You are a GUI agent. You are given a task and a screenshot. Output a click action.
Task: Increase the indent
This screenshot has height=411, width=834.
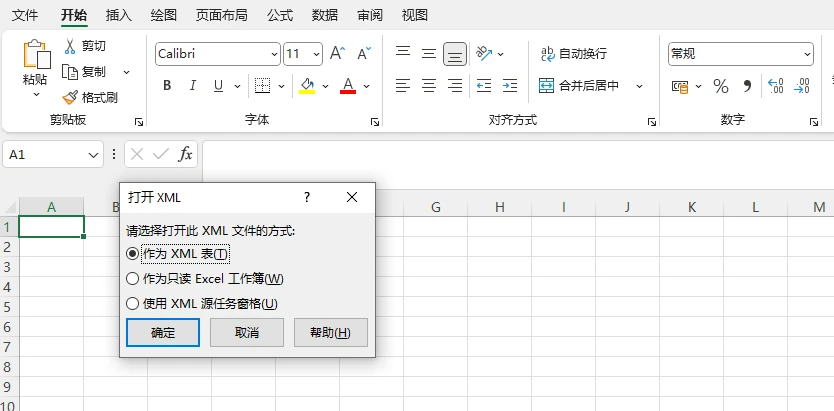pos(510,86)
